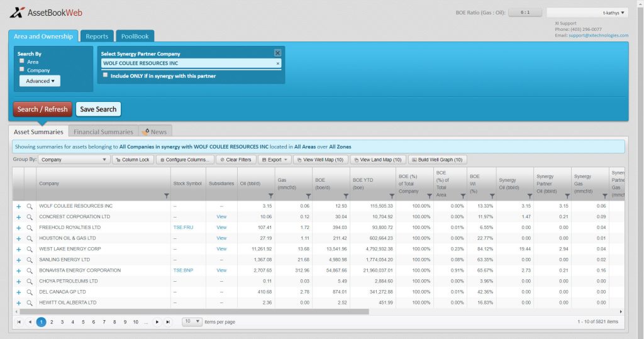Tick the Company search checkbox

[22, 69]
